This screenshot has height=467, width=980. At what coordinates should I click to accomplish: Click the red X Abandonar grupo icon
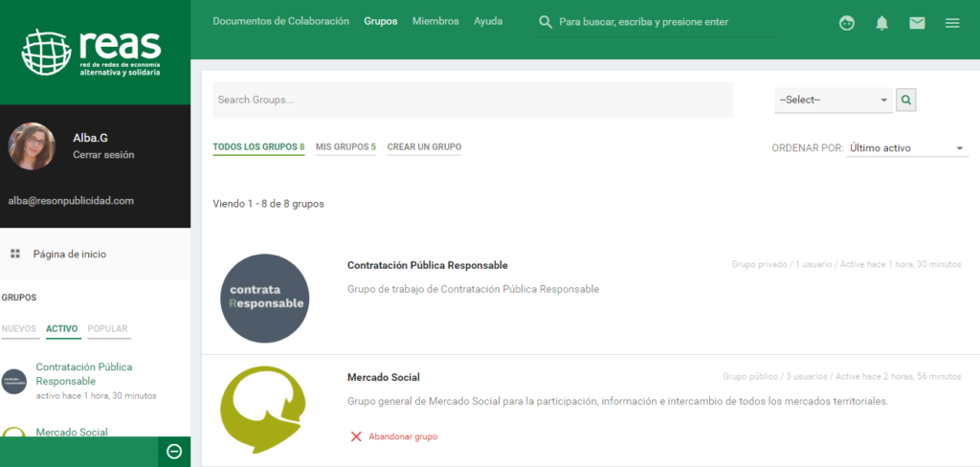pyautogui.click(x=356, y=436)
